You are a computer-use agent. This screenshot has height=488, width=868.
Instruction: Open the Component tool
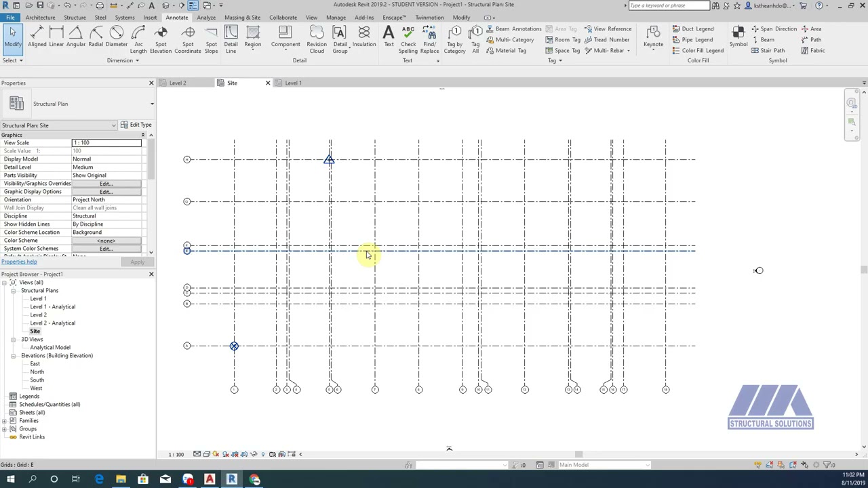(285, 37)
